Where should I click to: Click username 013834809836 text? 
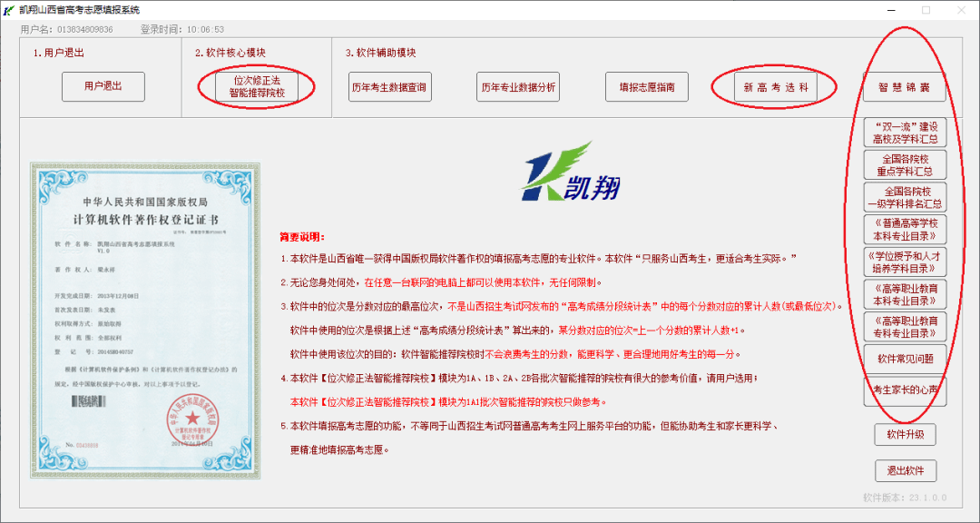pyautogui.click(x=85, y=29)
